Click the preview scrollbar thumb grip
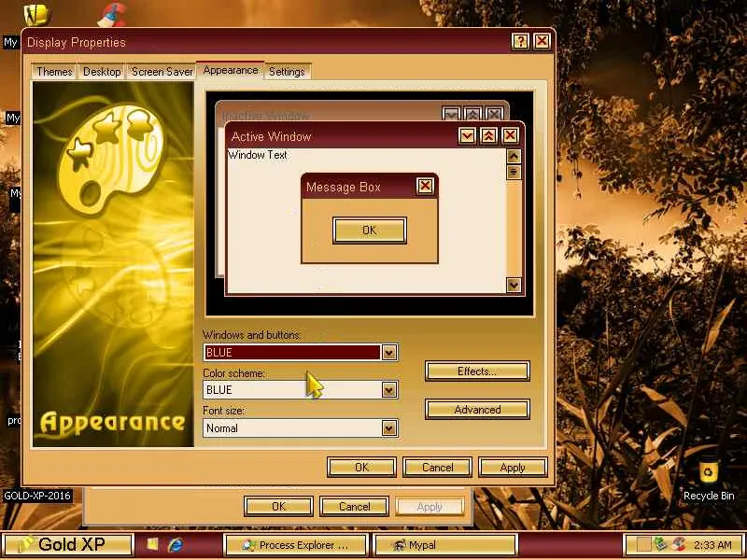Viewport: 747px width, 560px height. pos(514,172)
